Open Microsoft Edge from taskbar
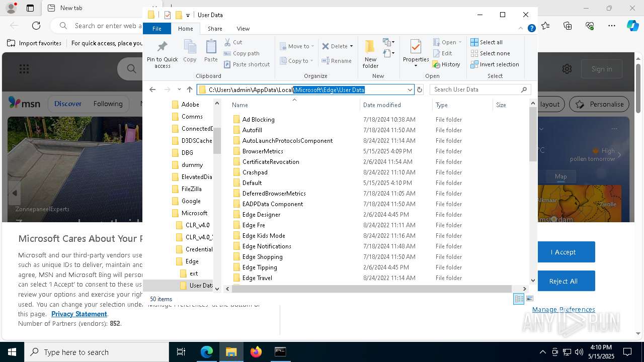 [207, 352]
